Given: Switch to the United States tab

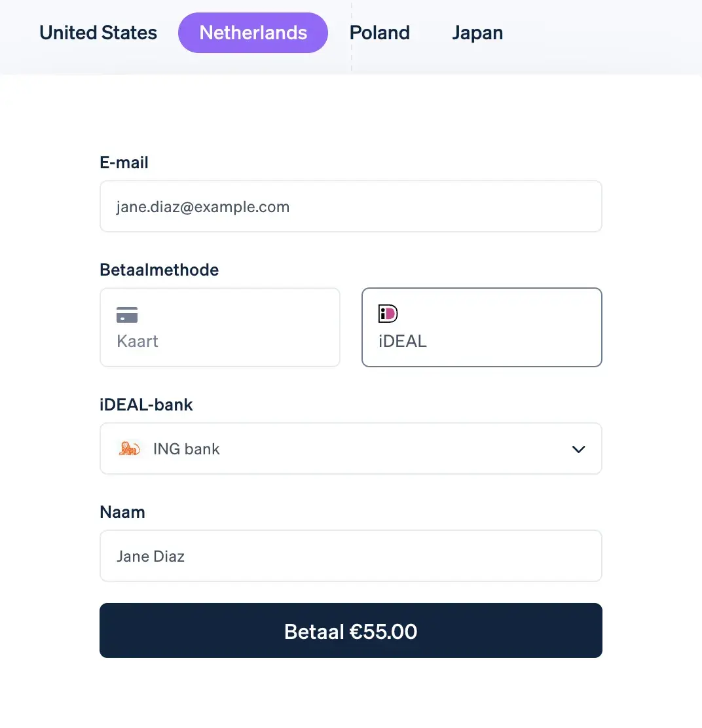Looking at the screenshot, I should (98, 33).
